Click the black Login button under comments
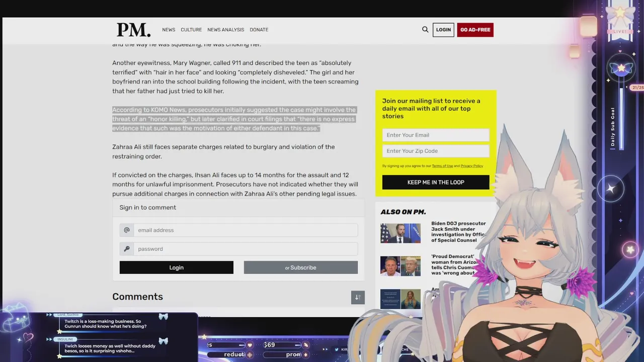This screenshot has width=644, height=362. [177, 267]
